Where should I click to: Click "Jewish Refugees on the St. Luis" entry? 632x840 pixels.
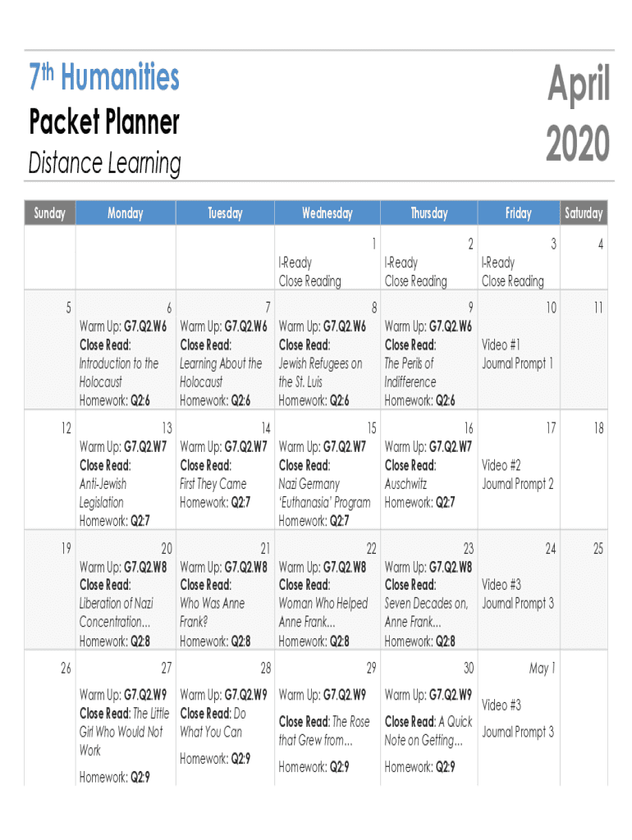coord(320,372)
